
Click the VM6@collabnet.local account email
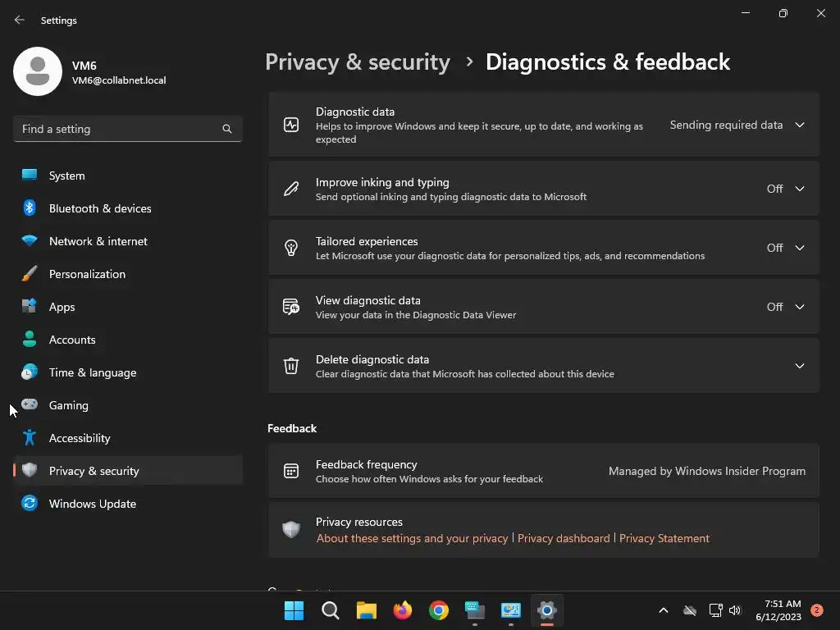click(x=119, y=80)
